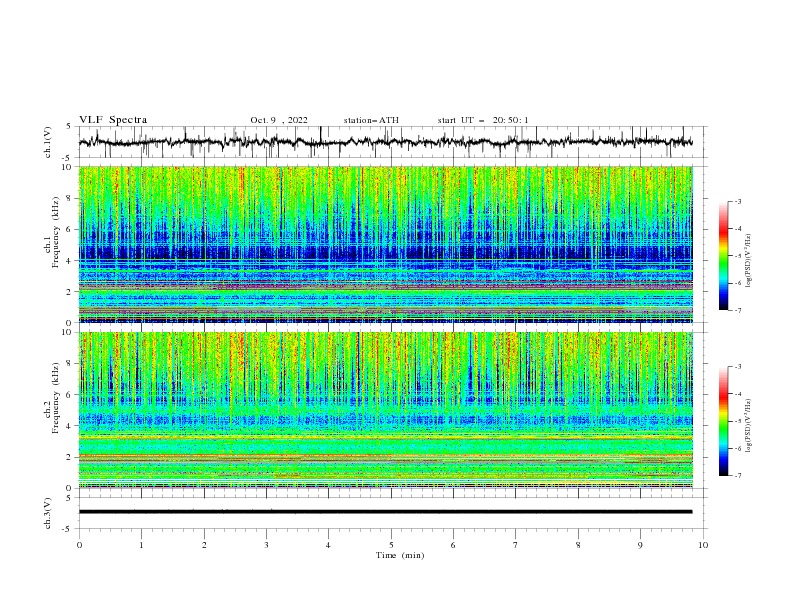Click the flat black ch.3 voltage trace
Viewport: 792px width, 612px height.
[385, 512]
